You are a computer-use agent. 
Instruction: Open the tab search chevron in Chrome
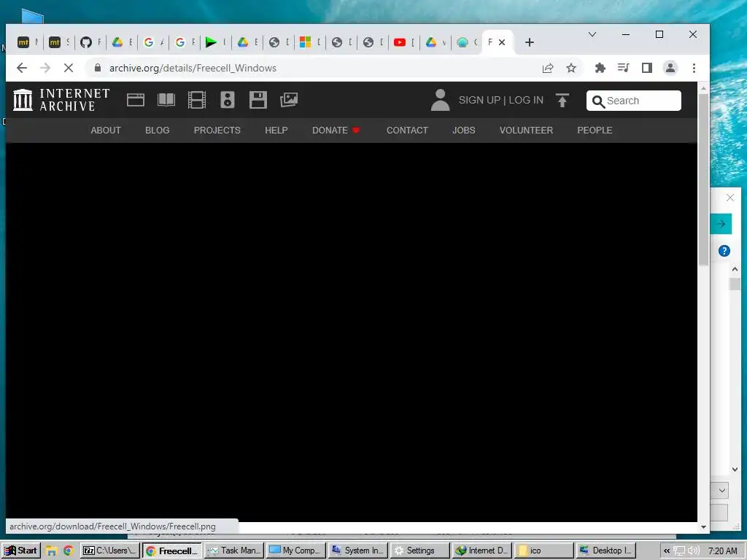[x=592, y=34]
